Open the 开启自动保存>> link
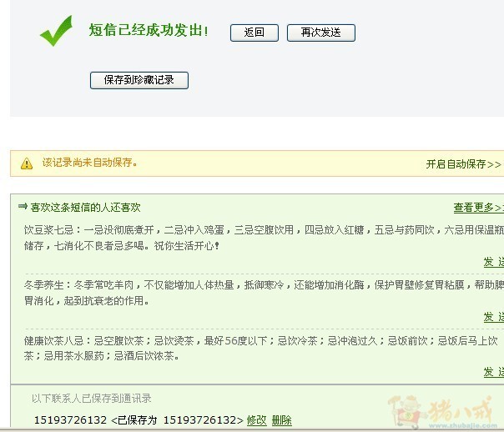 (463, 164)
